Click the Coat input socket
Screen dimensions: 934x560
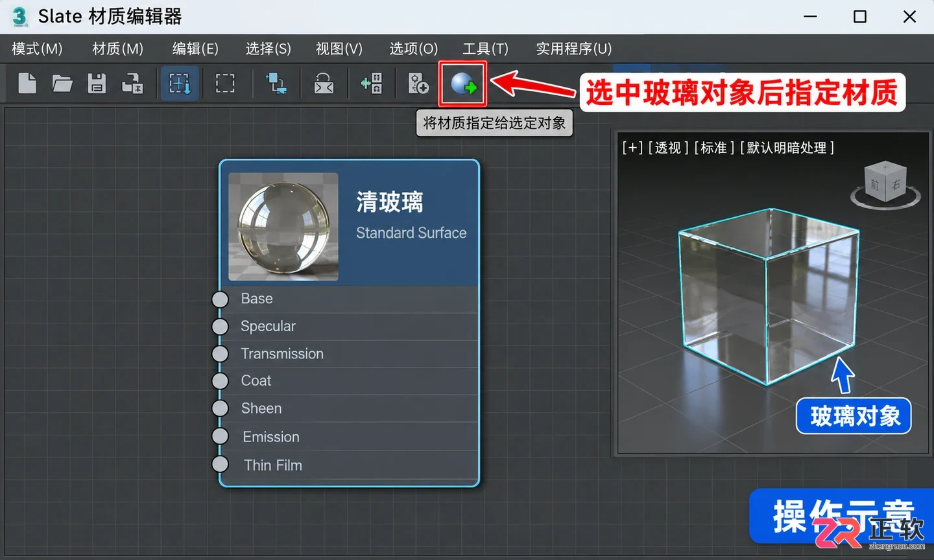[221, 381]
